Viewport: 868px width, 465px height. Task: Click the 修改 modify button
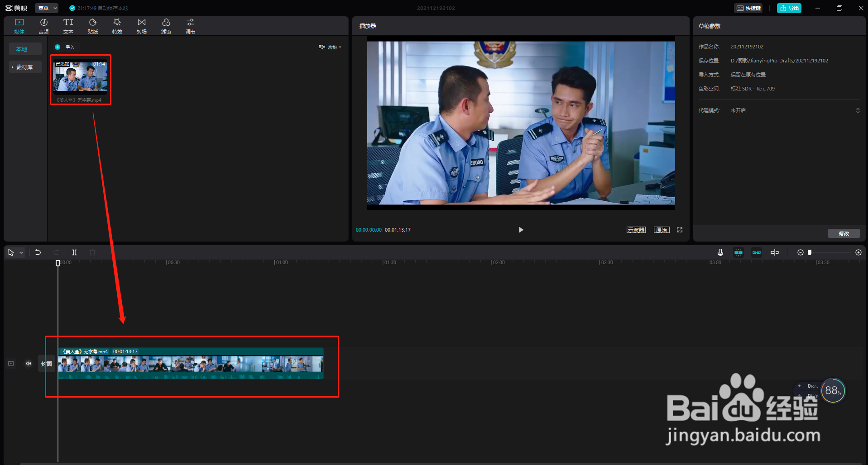(x=844, y=233)
